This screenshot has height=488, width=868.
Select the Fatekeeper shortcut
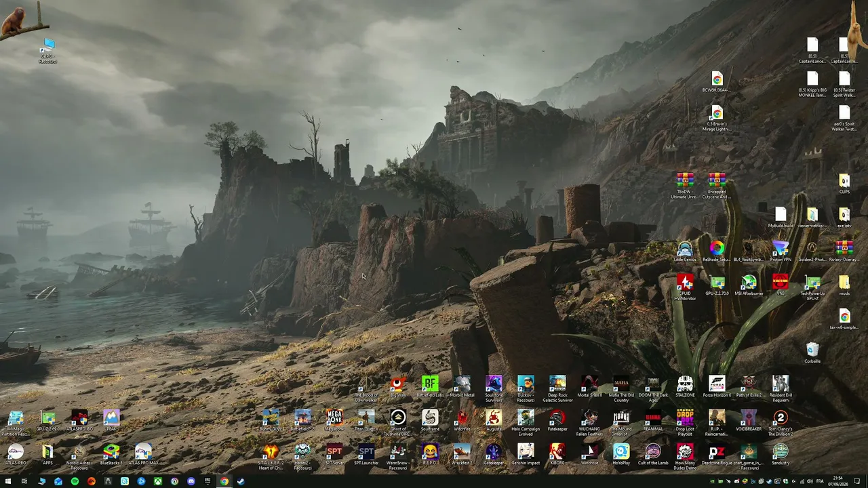click(557, 421)
